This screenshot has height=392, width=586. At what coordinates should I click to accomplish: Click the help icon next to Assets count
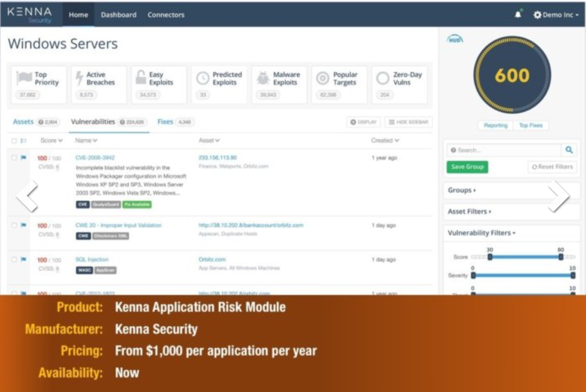41,122
